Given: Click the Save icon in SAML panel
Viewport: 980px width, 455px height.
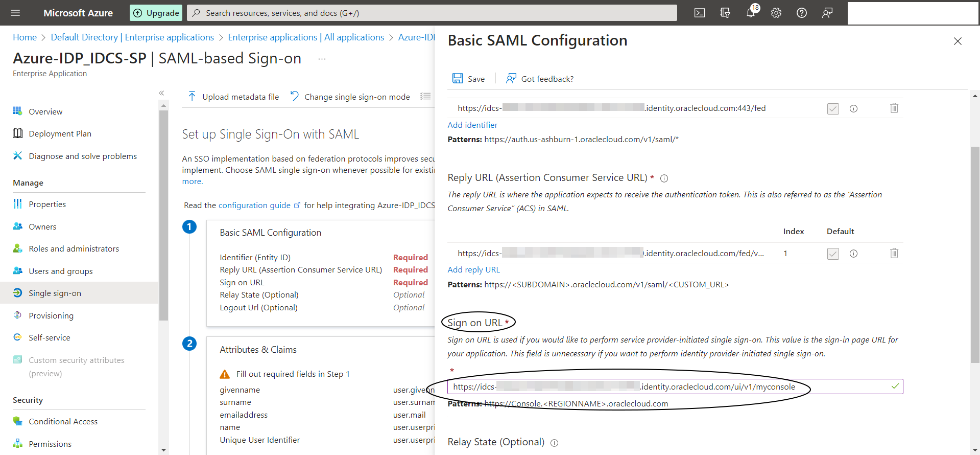Looking at the screenshot, I should coord(458,78).
